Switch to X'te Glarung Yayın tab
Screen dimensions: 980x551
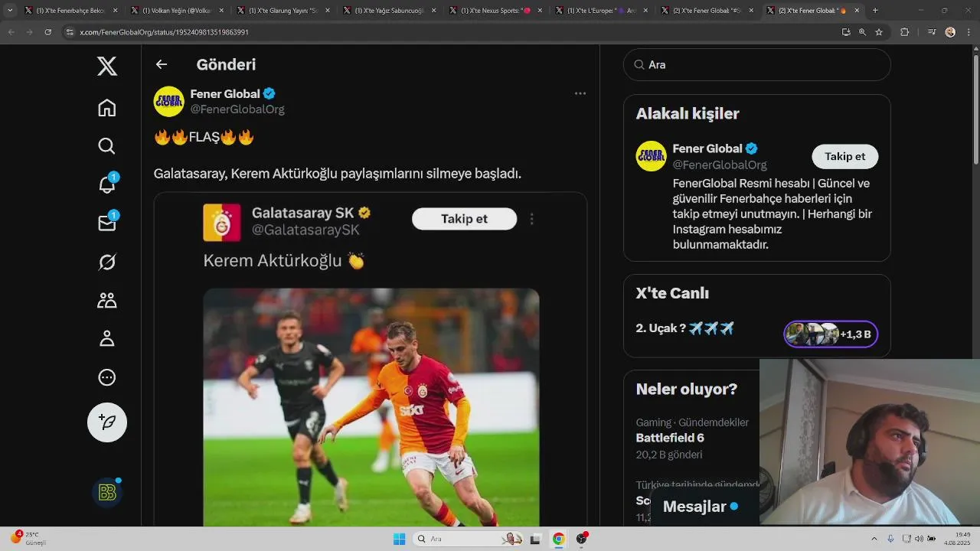285,11
